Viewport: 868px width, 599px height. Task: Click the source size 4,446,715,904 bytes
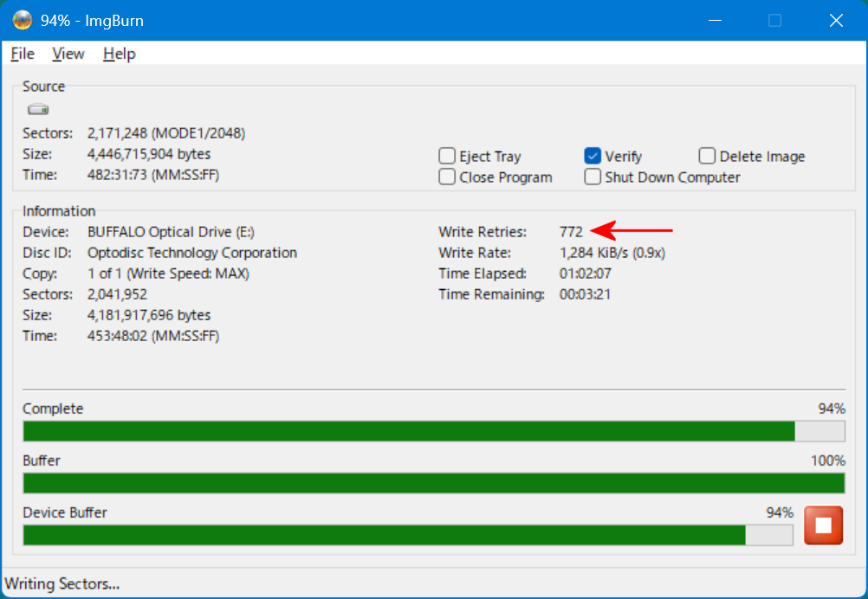click(x=149, y=154)
